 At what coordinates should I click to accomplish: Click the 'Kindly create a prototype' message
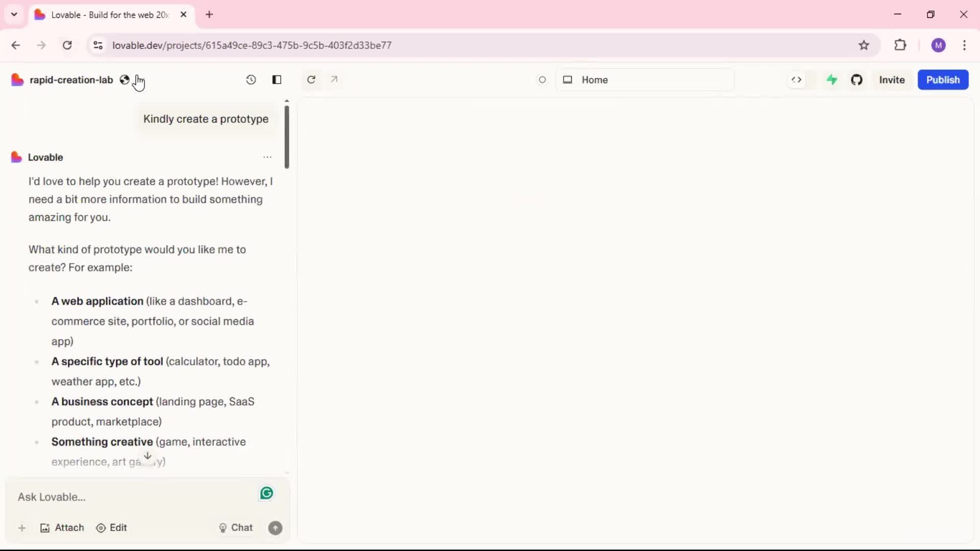pos(206,119)
